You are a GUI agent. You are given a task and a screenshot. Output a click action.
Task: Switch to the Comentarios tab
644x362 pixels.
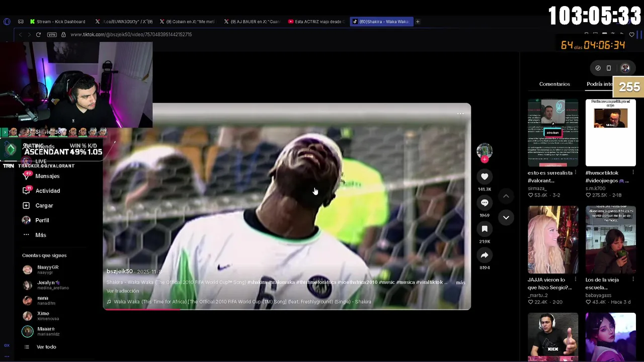coord(554,84)
